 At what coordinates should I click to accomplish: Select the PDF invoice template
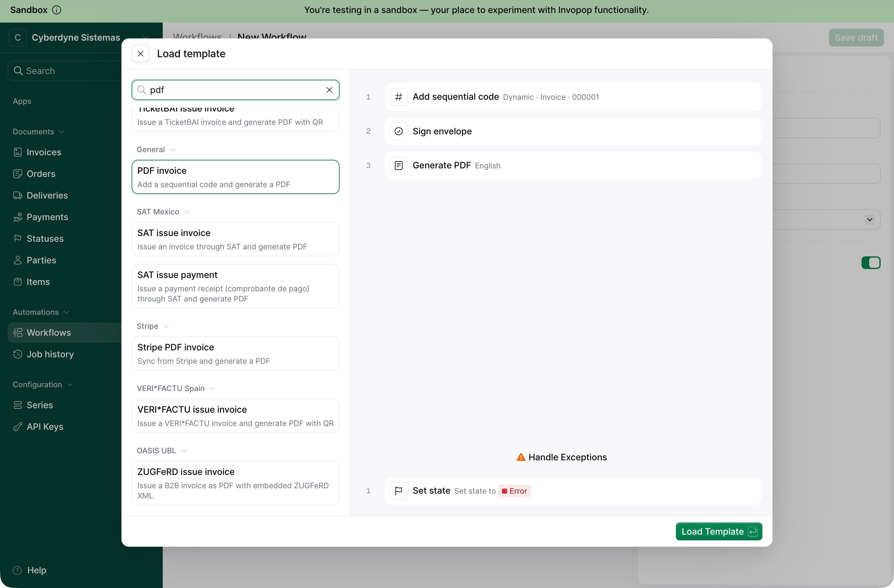click(x=236, y=177)
